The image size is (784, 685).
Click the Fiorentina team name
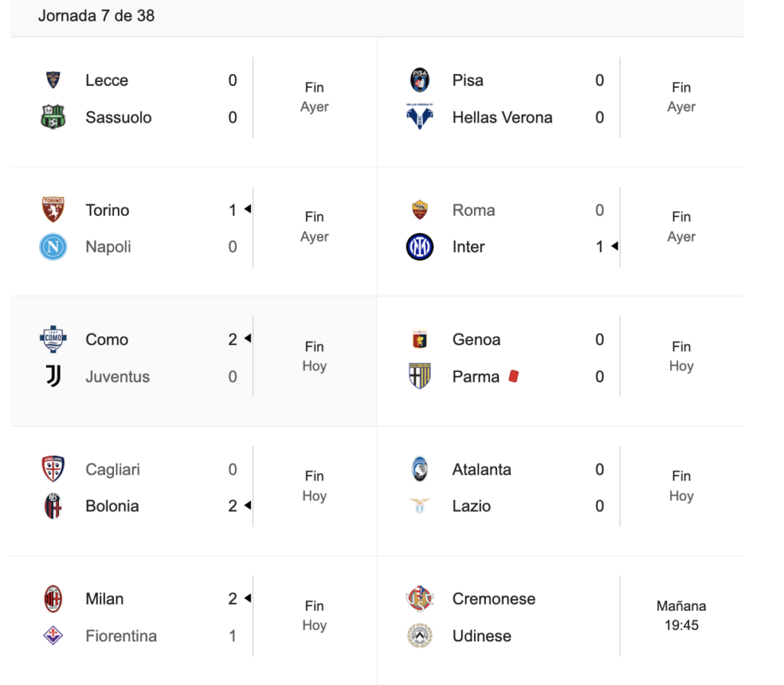click(x=121, y=636)
